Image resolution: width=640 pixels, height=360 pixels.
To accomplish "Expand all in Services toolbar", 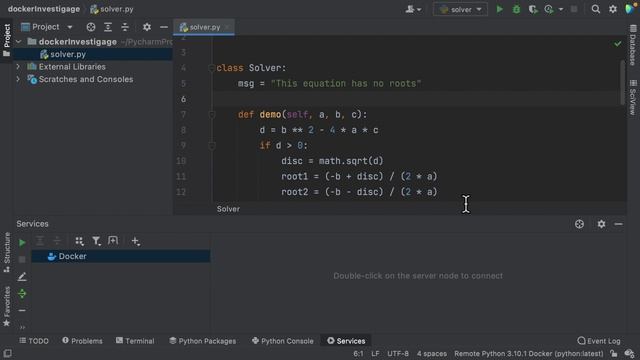I will pyautogui.click(x=40, y=241).
